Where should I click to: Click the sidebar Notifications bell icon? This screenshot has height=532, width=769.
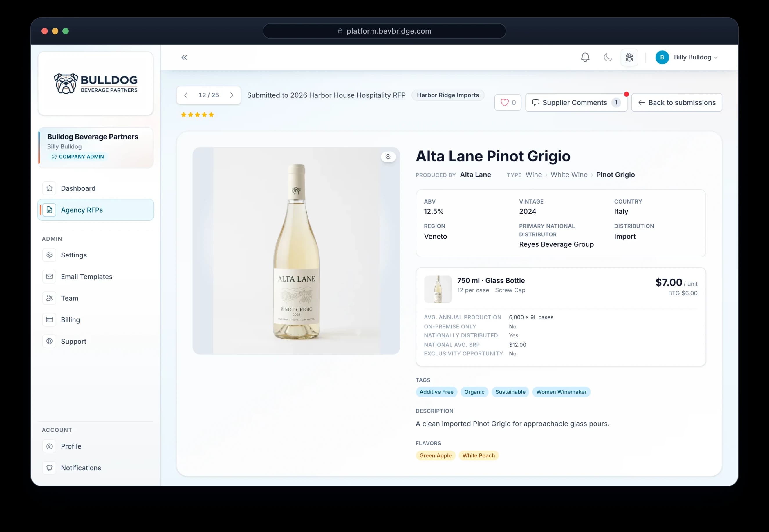[x=49, y=468]
